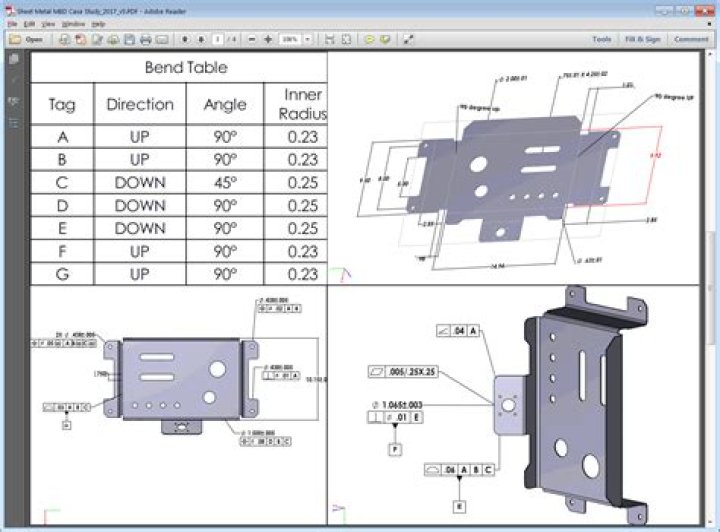This screenshot has height=532, width=720.
Task: Show page thumbnails panel in sidebar
Action: click(x=14, y=59)
